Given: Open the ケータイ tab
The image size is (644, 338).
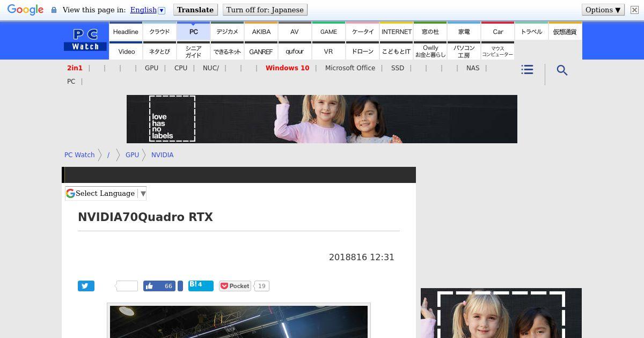Looking at the screenshot, I should click(x=362, y=31).
